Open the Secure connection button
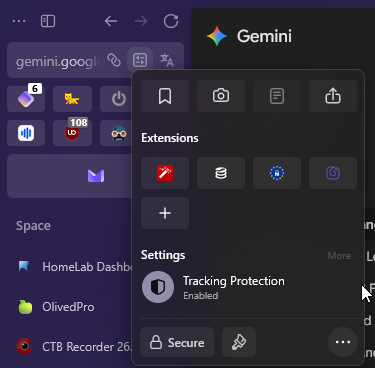This screenshot has width=375, height=368. click(177, 342)
